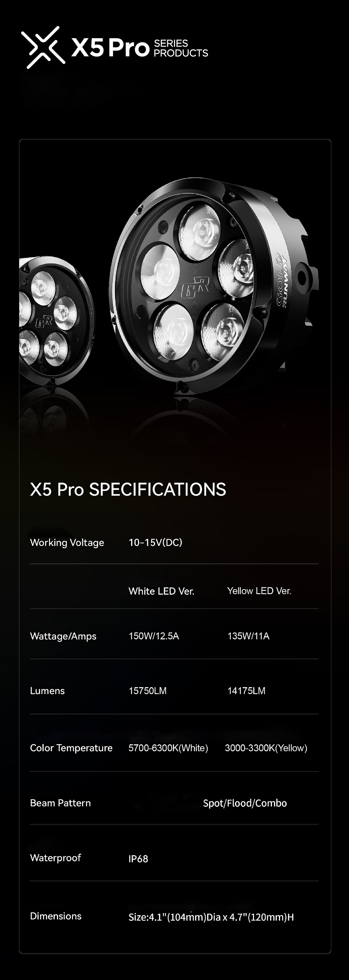Image resolution: width=349 pixels, height=980 pixels.
Task: Click the 150W/12.5A wattage value
Action: 154,636
